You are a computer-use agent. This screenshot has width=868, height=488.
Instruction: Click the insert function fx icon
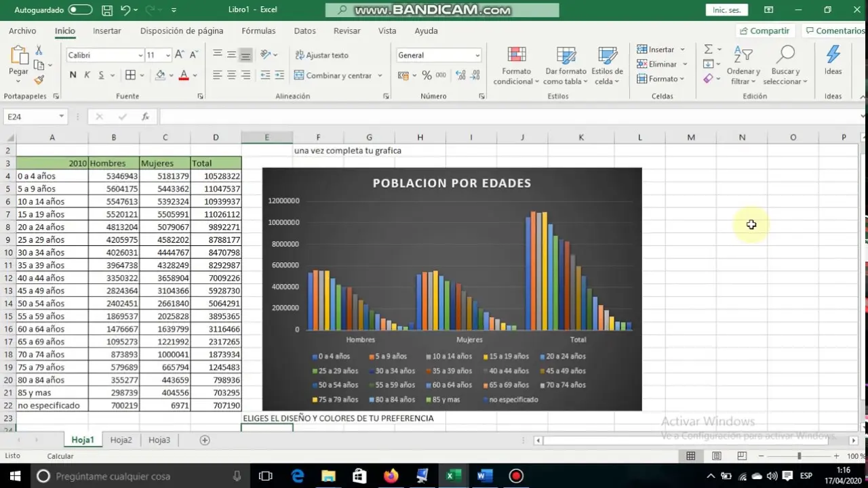(145, 117)
